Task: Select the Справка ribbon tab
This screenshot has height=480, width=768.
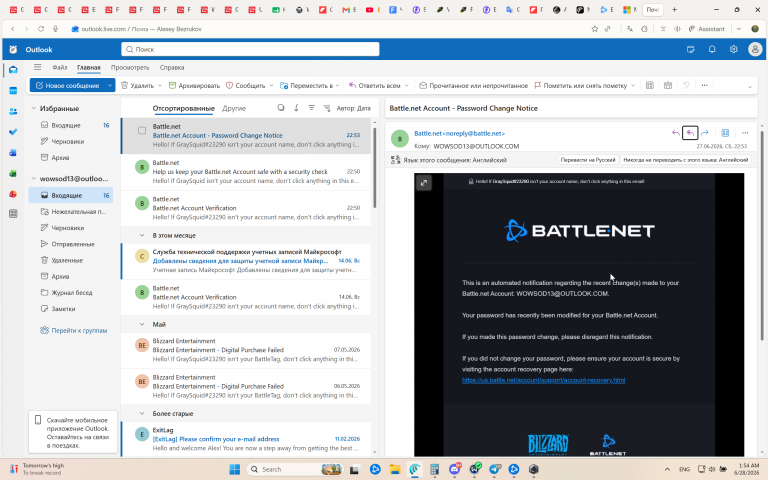Action: (x=172, y=67)
